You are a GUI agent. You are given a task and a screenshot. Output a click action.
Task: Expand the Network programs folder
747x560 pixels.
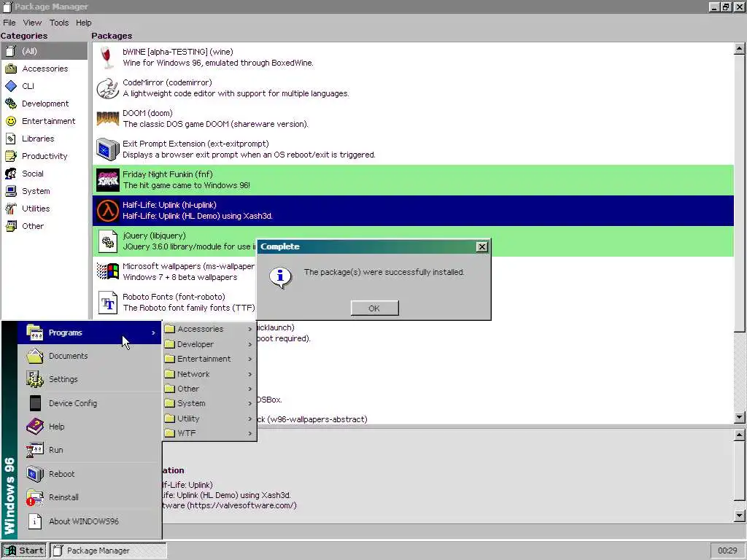click(209, 374)
